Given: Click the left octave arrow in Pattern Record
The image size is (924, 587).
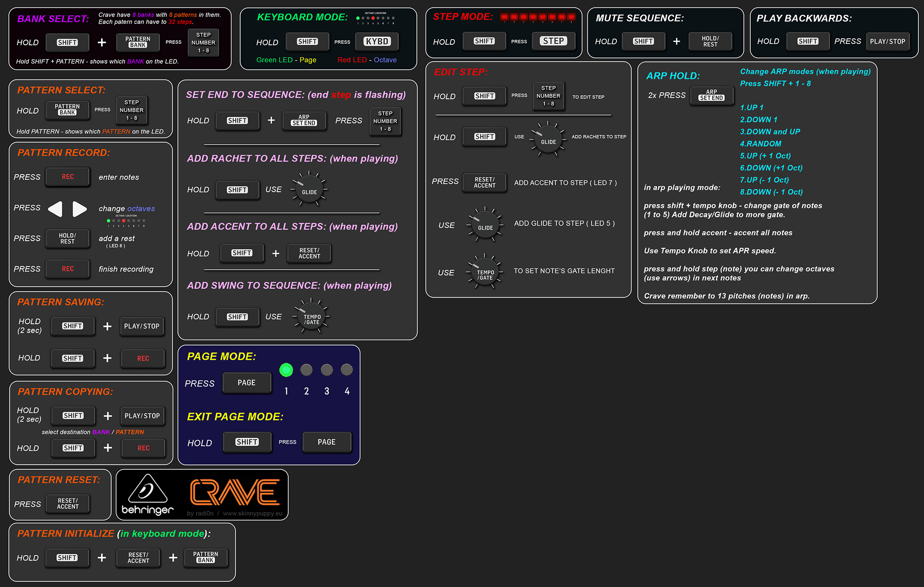Looking at the screenshot, I should pos(55,209).
